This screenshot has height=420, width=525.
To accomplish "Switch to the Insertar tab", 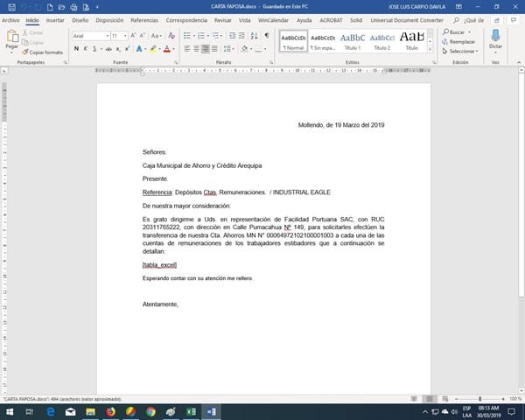I will tap(55, 20).
